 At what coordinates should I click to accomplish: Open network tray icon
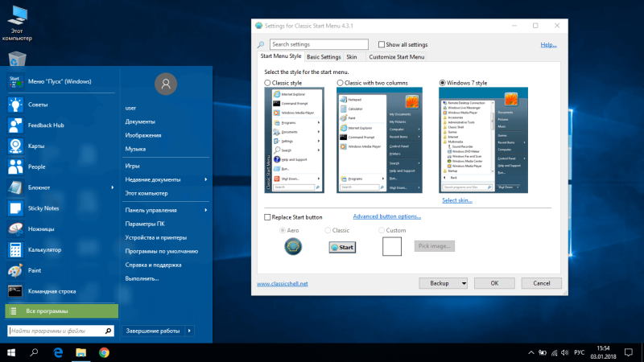coord(554,352)
